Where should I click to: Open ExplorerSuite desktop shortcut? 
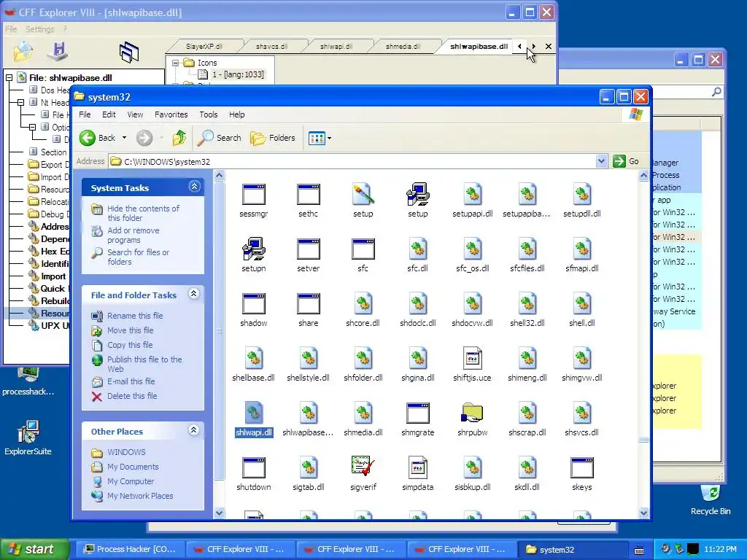click(28, 437)
